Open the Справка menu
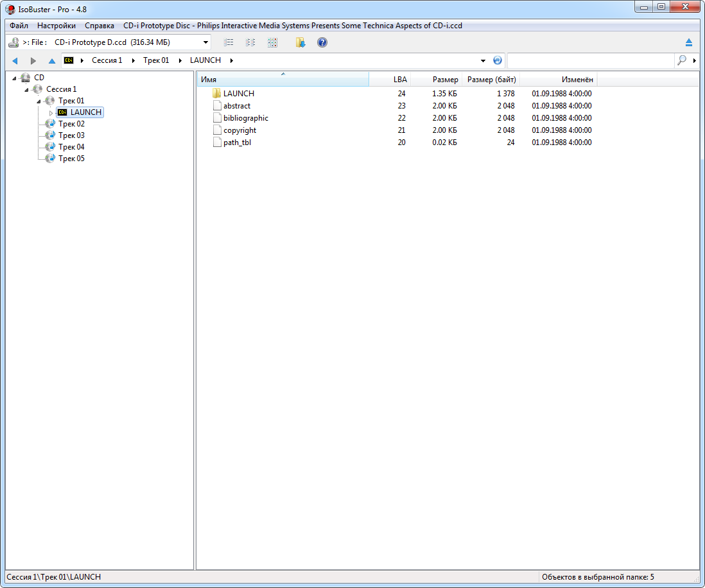705x588 pixels. click(100, 26)
